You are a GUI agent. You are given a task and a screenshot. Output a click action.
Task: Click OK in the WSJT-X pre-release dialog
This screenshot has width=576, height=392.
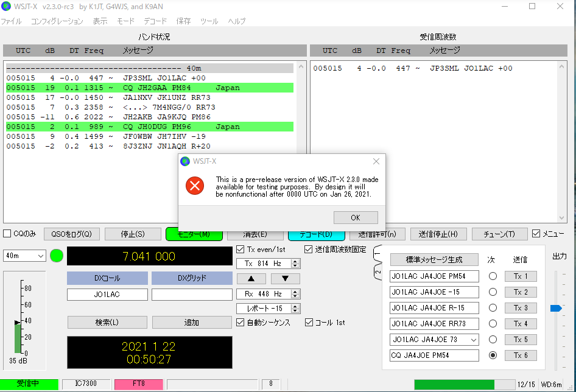[x=356, y=217]
